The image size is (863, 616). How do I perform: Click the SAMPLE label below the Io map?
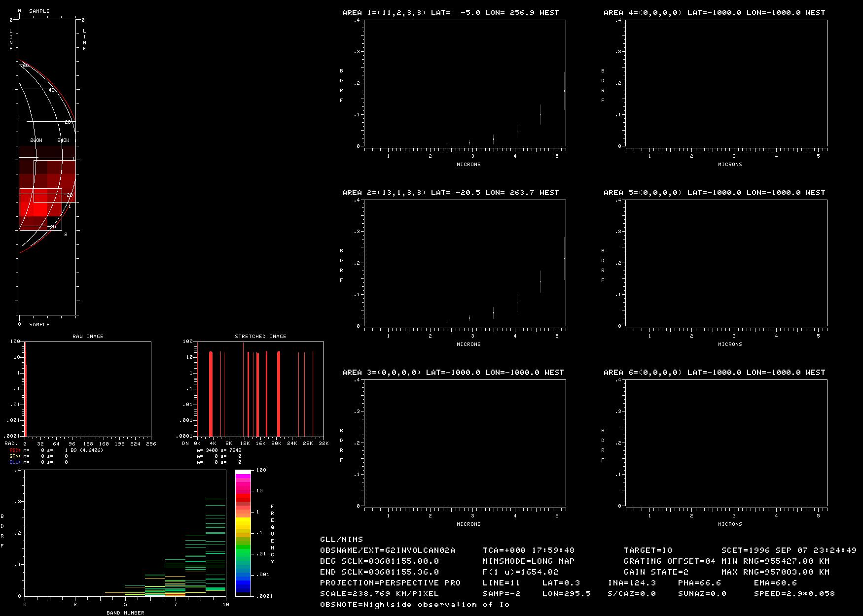click(x=39, y=325)
